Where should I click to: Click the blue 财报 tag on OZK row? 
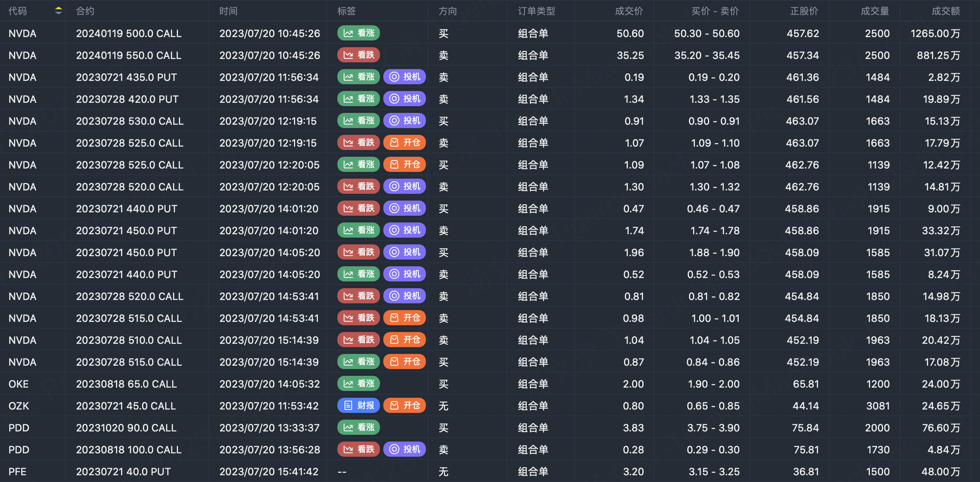(358, 406)
